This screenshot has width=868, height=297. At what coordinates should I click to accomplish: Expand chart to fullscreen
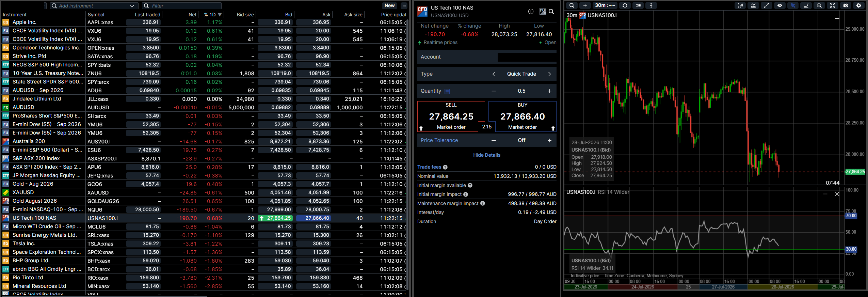tap(833, 5)
